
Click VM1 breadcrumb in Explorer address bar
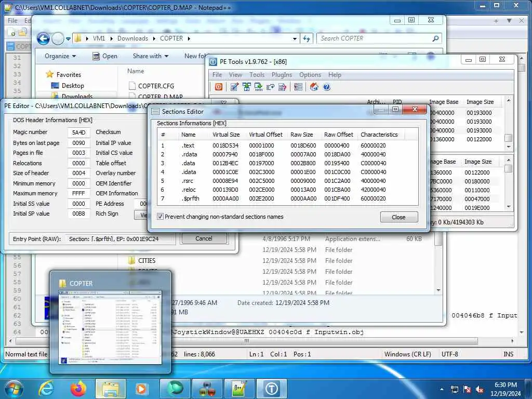click(x=99, y=38)
